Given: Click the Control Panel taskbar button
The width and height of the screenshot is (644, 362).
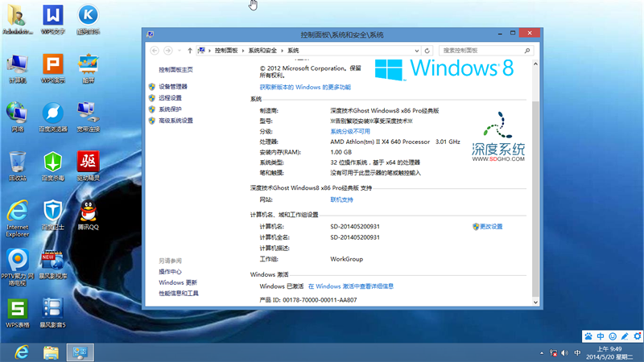Looking at the screenshot, I should pyautogui.click(x=80, y=352).
